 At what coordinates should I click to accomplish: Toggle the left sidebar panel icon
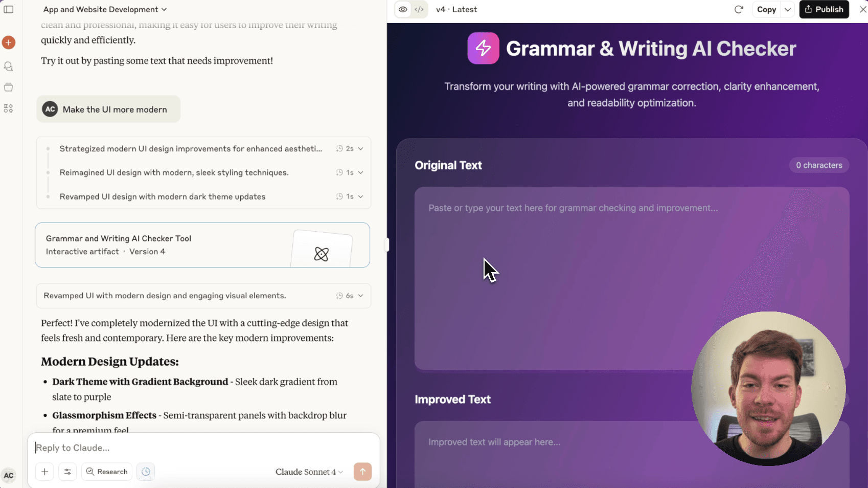click(9, 9)
